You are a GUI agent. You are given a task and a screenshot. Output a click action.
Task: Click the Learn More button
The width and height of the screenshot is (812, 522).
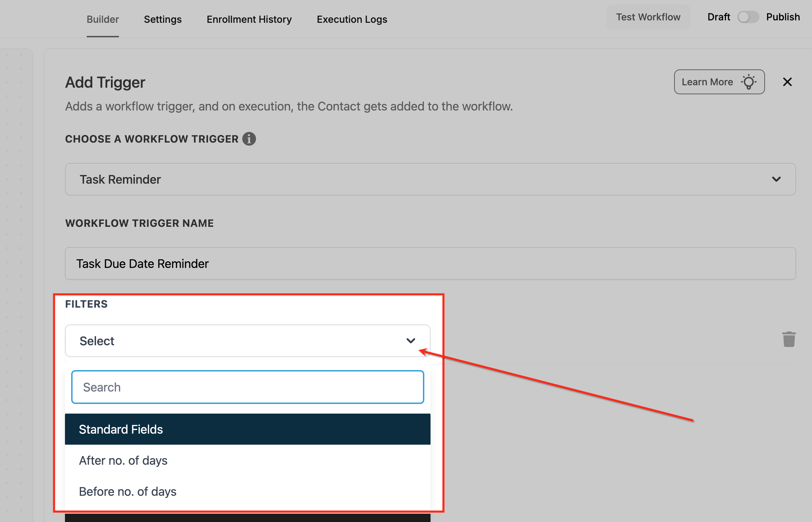pyautogui.click(x=707, y=82)
